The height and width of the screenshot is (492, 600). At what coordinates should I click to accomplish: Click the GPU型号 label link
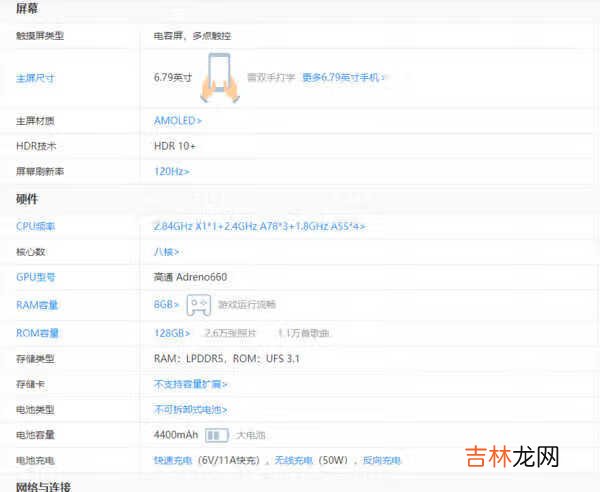[36, 276]
